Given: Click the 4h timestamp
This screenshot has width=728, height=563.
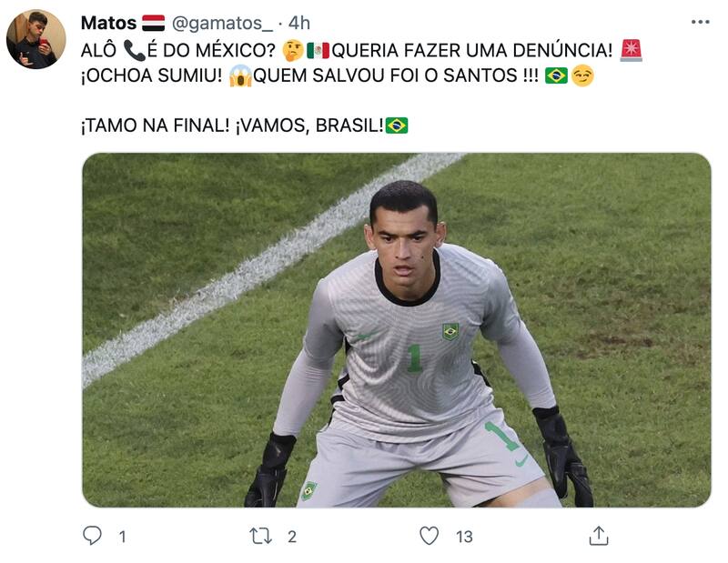Looking at the screenshot, I should point(299,23).
